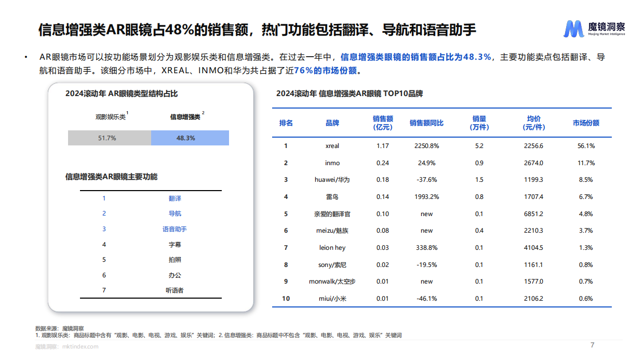Screen dimensions: 644x362
Task: Click the 均价(元/件) column header
Action: coord(533,123)
